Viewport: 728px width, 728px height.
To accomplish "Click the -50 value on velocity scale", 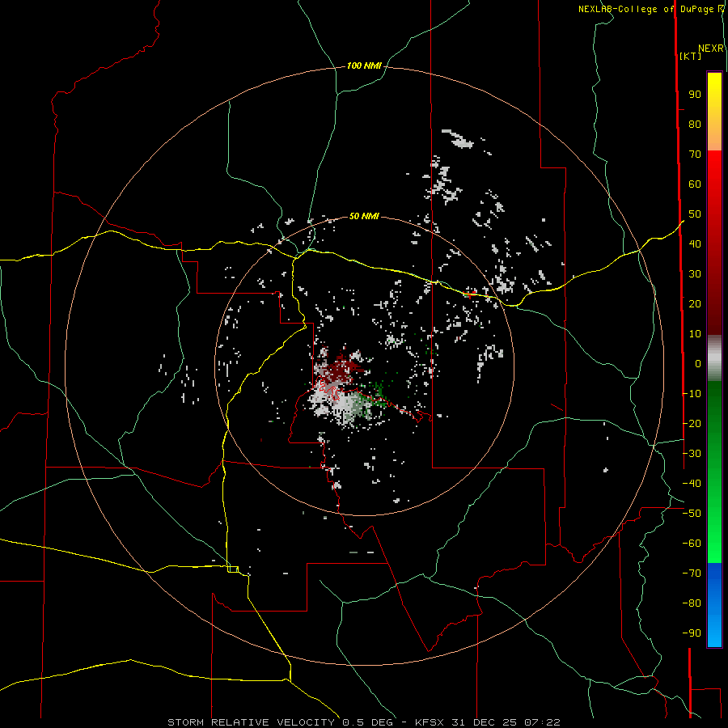I will click(x=692, y=513).
